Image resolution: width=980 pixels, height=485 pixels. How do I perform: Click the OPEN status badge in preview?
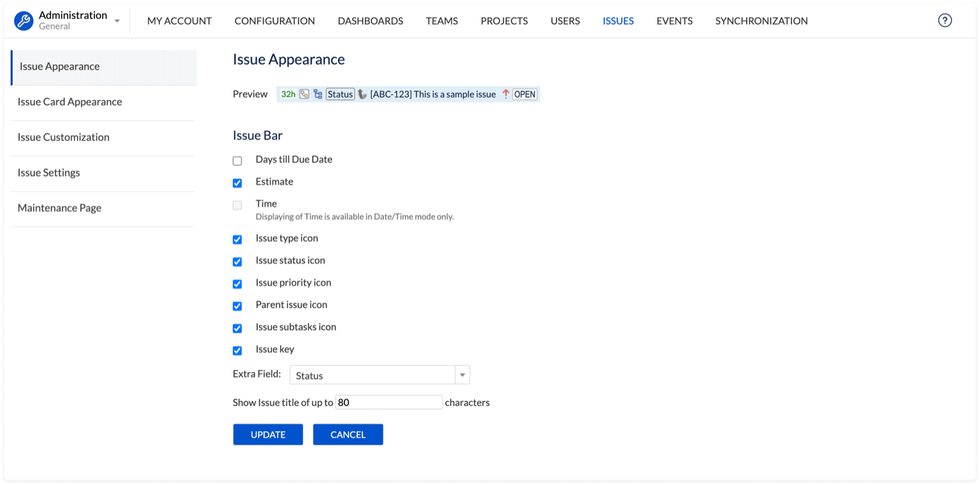525,94
